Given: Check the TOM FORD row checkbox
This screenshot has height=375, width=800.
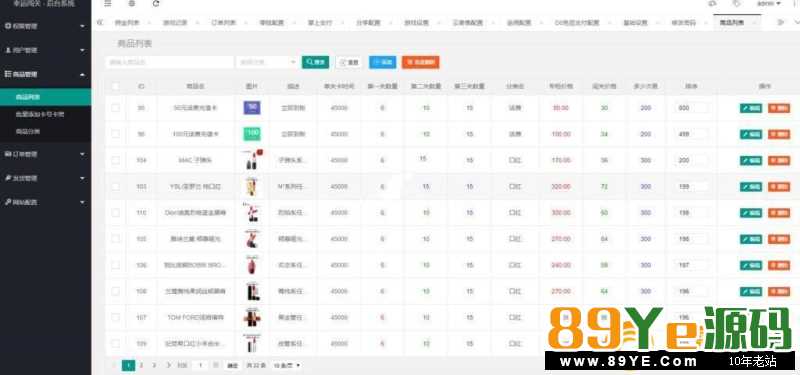Looking at the screenshot, I should pyautogui.click(x=115, y=317).
